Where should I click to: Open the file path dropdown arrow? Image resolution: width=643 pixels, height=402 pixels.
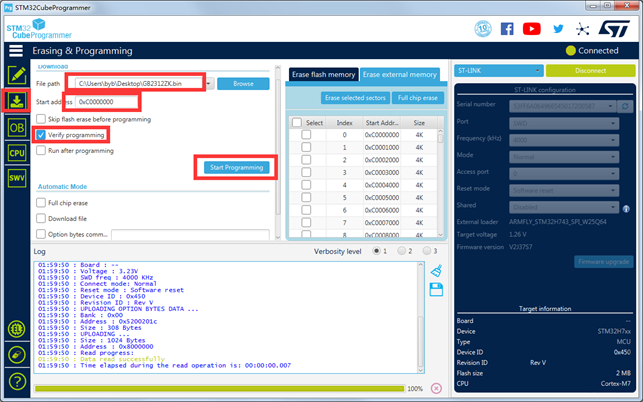pos(209,84)
